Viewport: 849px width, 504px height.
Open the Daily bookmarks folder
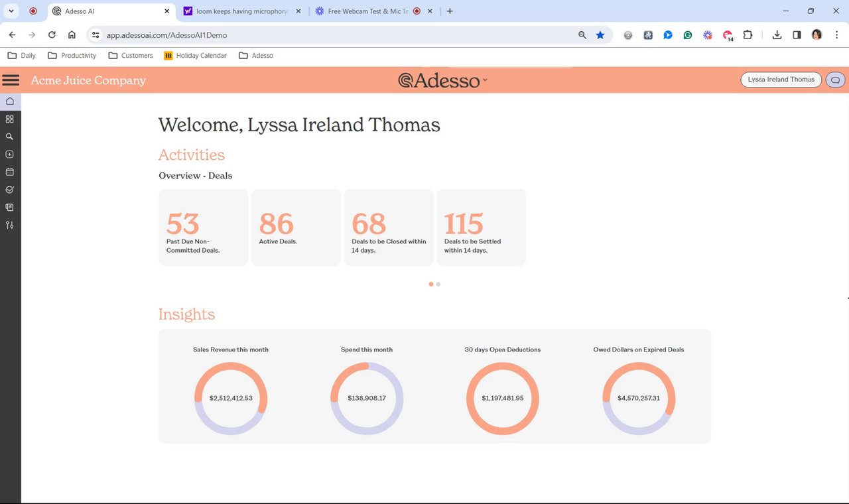[x=21, y=56]
